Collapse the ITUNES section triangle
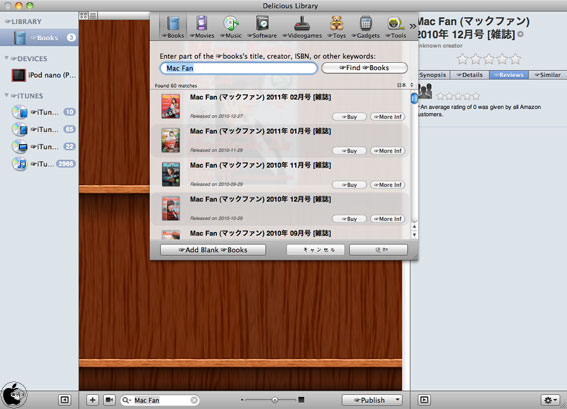The height and width of the screenshot is (409, 567). pyautogui.click(x=6, y=95)
